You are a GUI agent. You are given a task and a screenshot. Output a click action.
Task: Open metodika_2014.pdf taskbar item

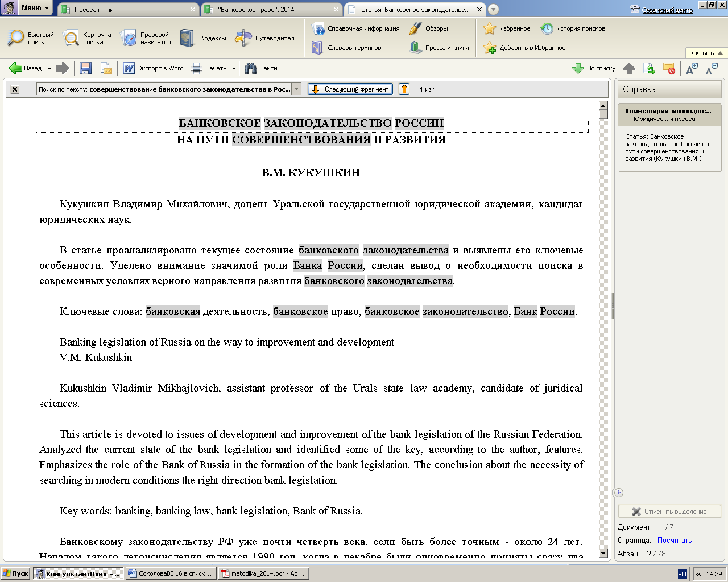pyautogui.click(x=263, y=573)
